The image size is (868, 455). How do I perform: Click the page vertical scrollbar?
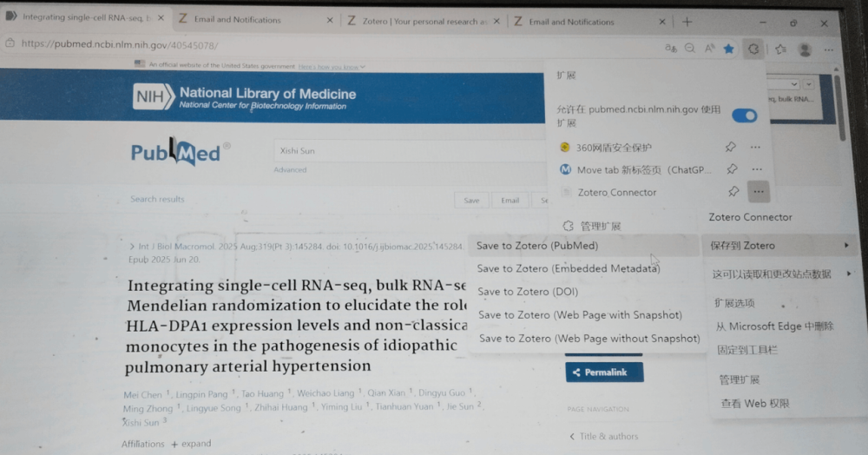click(841, 108)
